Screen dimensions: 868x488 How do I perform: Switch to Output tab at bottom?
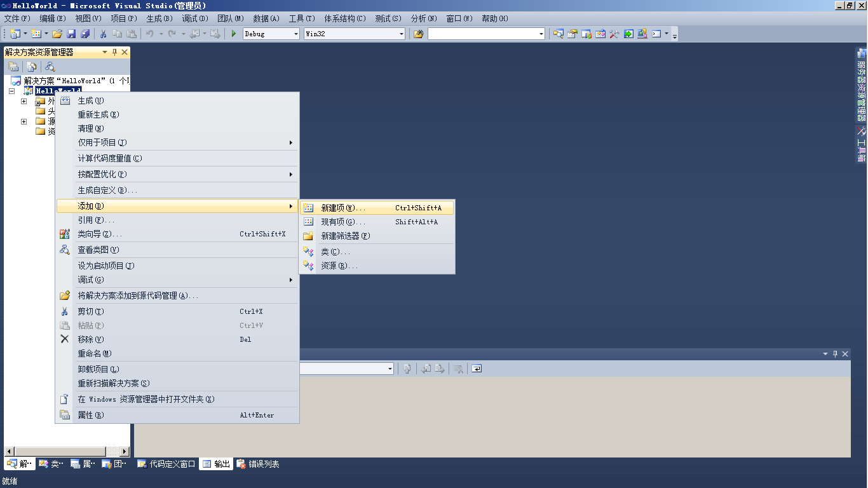click(216, 464)
